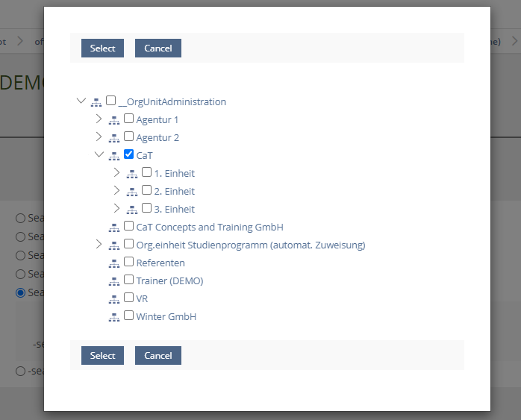Click the org unit icon beside Referenten
Image resolution: width=521 pixels, height=420 pixels.
tap(114, 263)
